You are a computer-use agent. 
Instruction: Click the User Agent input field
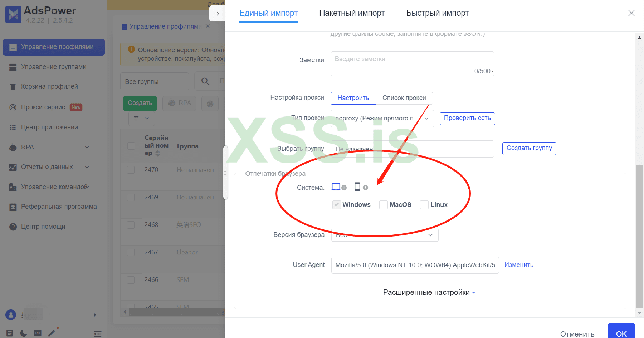[x=415, y=265]
